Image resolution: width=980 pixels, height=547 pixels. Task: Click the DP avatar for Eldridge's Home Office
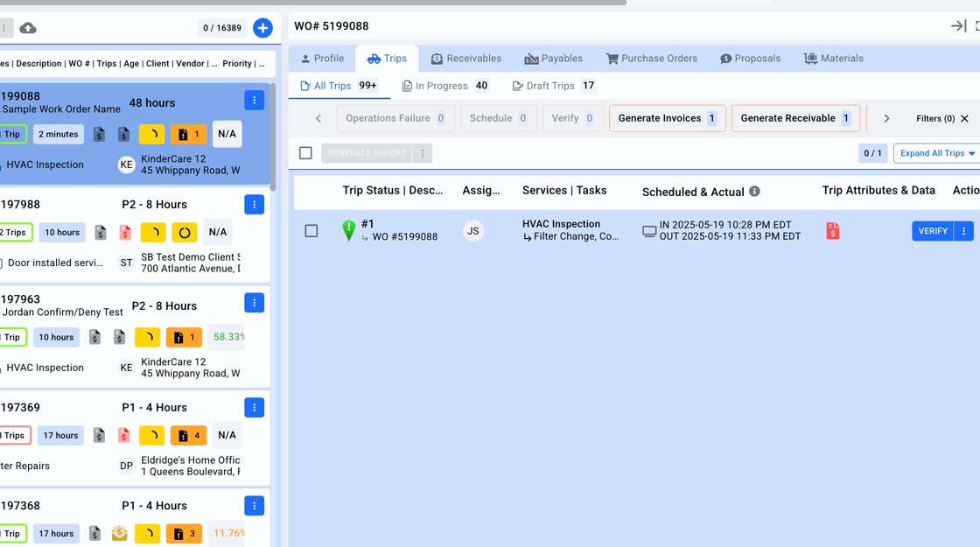[126, 466]
